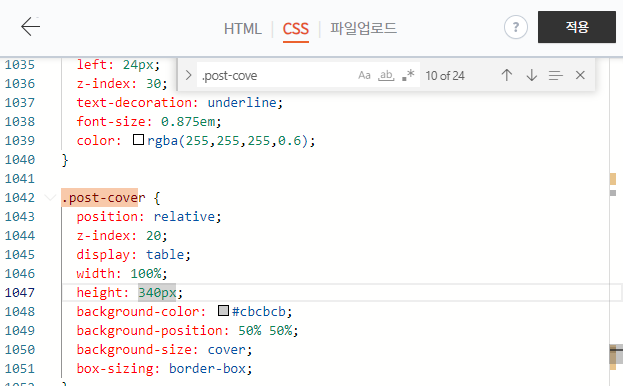This screenshot has width=623, height=386.
Task: Select the CSS tab
Action: 296,29
